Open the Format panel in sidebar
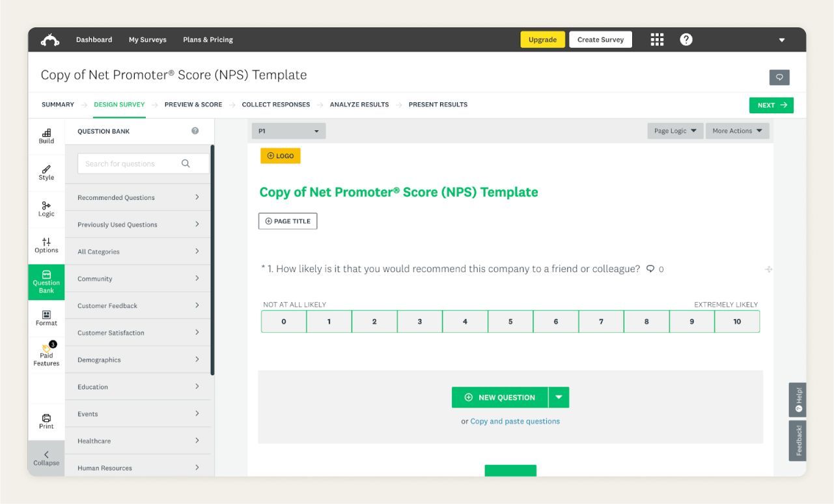This screenshot has height=504, width=834. pos(46,318)
